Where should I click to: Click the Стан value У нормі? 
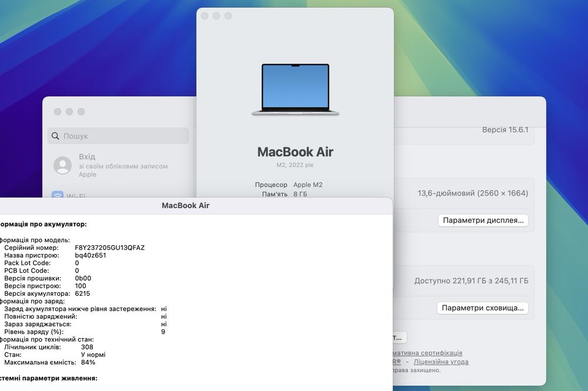pyautogui.click(x=93, y=355)
